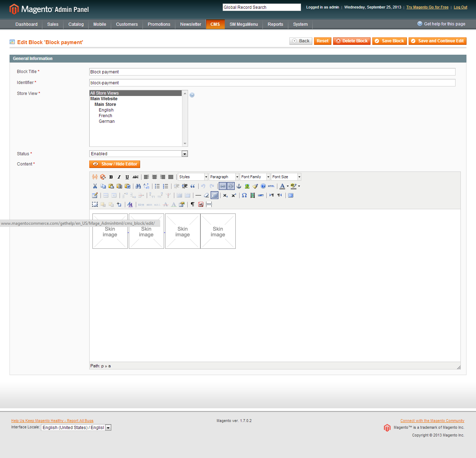Justify text fully

pos(171,177)
